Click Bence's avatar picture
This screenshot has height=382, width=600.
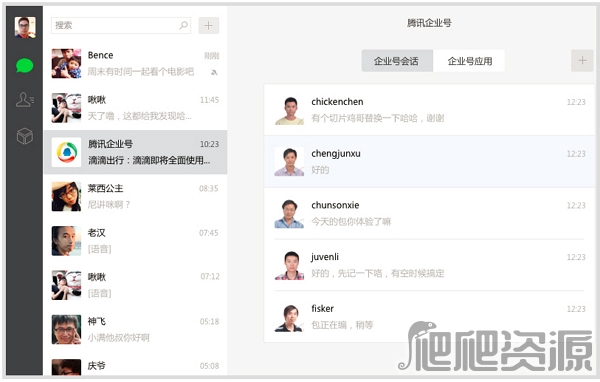coord(66,64)
